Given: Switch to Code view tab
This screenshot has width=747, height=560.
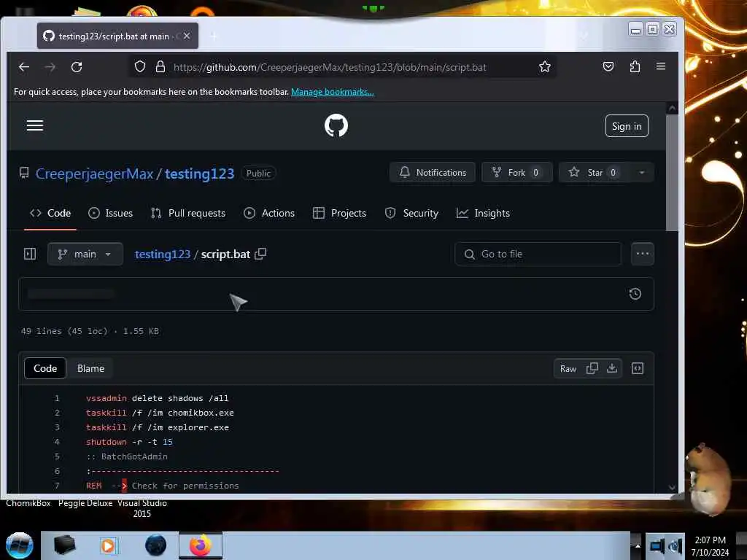Looking at the screenshot, I should click(x=45, y=368).
